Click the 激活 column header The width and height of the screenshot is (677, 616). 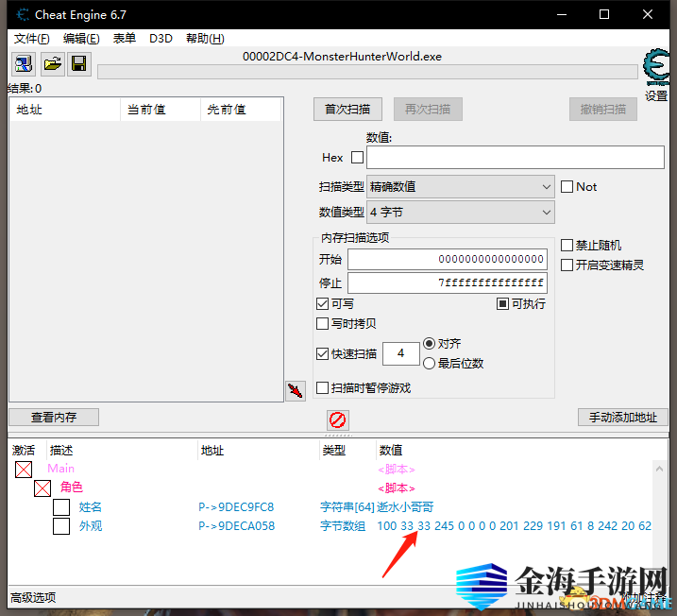click(24, 451)
